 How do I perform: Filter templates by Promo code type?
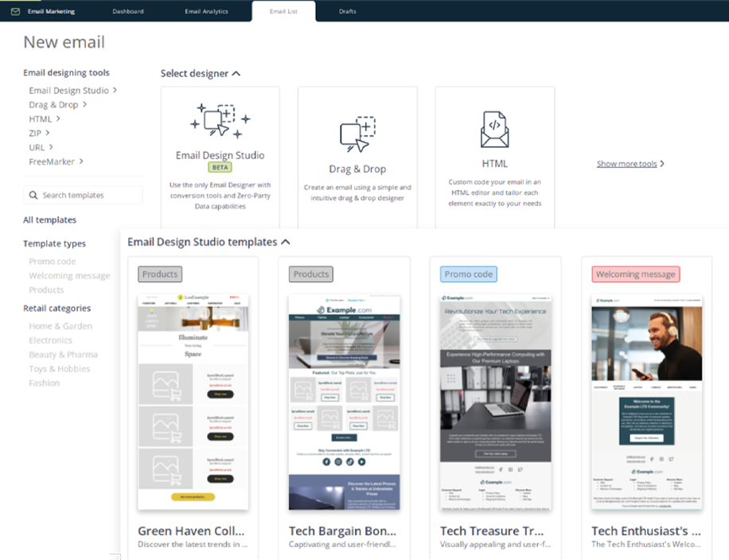(x=52, y=261)
